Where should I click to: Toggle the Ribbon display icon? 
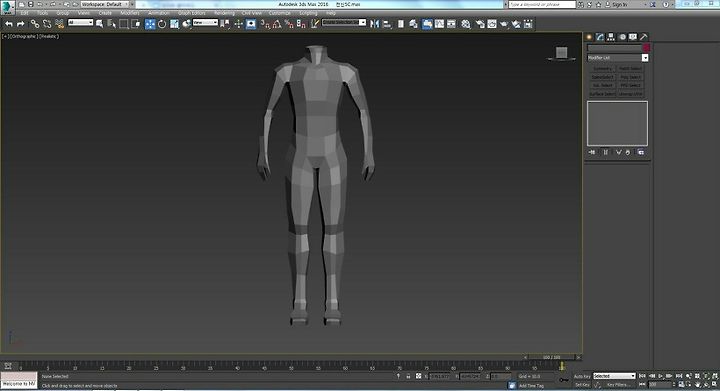point(427,24)
